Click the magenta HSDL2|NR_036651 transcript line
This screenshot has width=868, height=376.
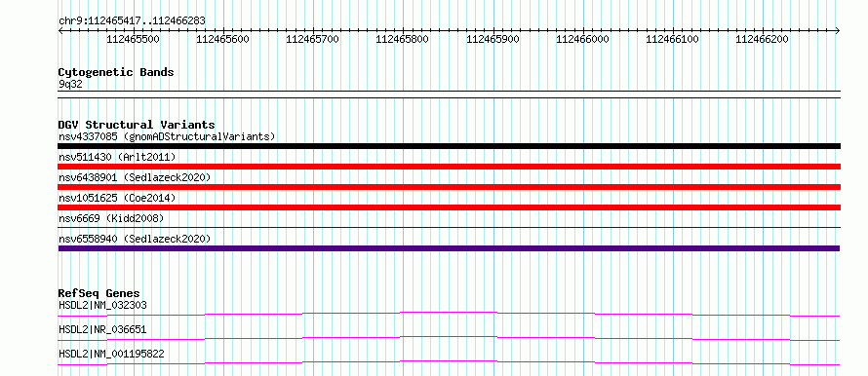450,338
